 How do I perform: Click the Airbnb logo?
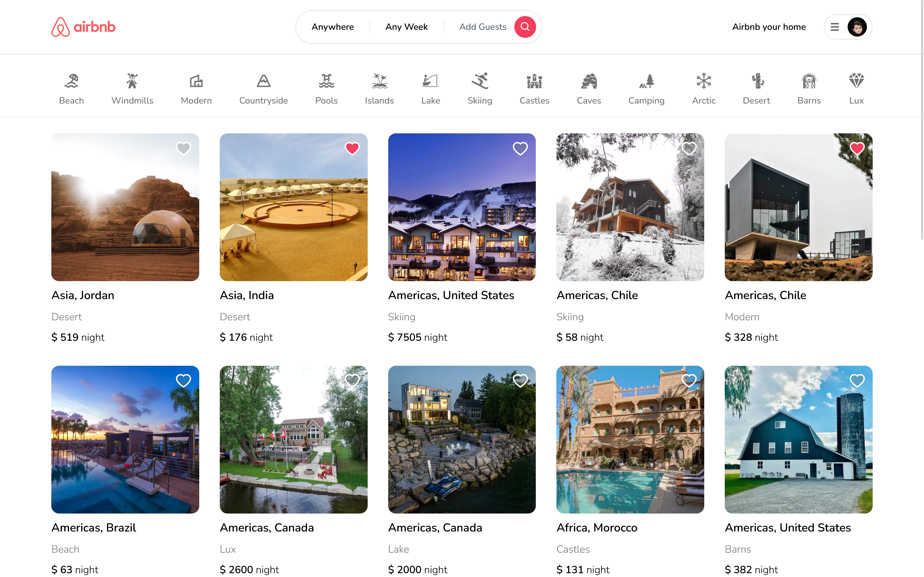click(x=83, y=27)
